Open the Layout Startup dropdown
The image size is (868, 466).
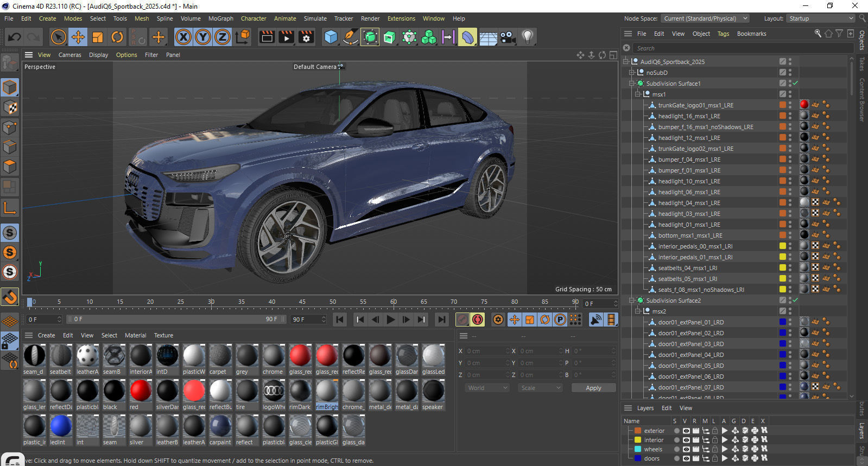click(x=820, y=18)
